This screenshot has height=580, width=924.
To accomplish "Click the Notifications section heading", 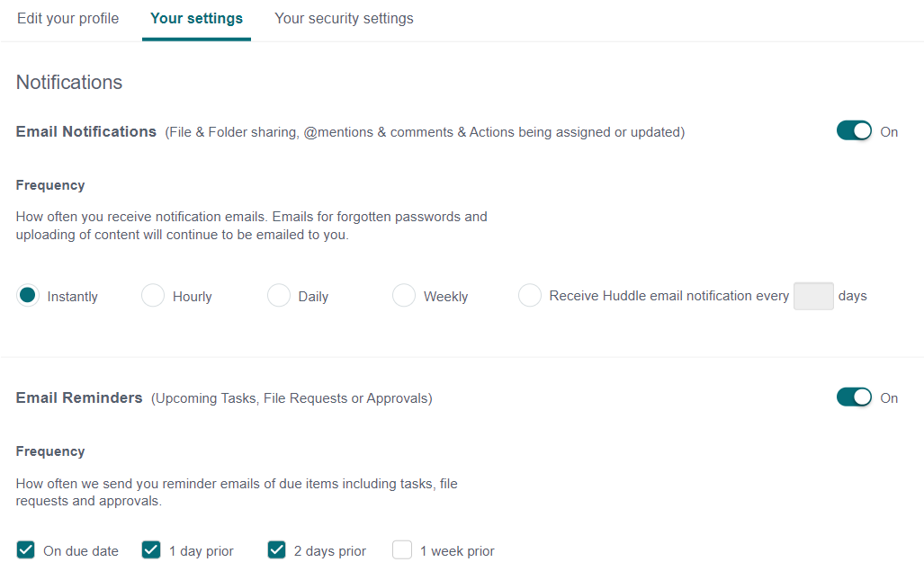I will tap(69, 83).
